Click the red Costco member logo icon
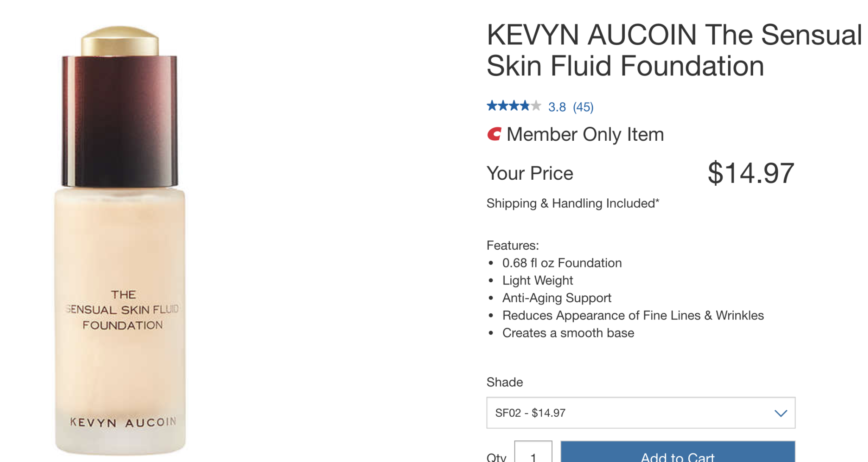The image size is (868, 462). click(x=494, y=134)
